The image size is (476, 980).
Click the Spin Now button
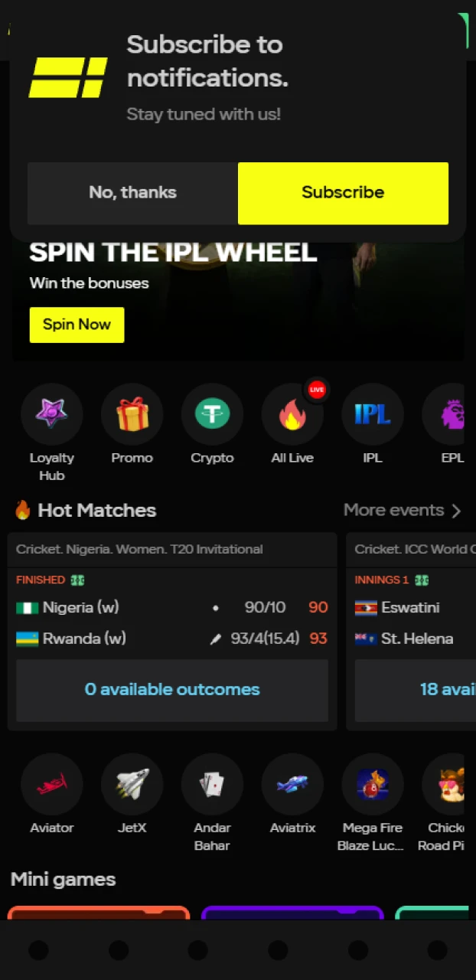click(x=77, y=325)
